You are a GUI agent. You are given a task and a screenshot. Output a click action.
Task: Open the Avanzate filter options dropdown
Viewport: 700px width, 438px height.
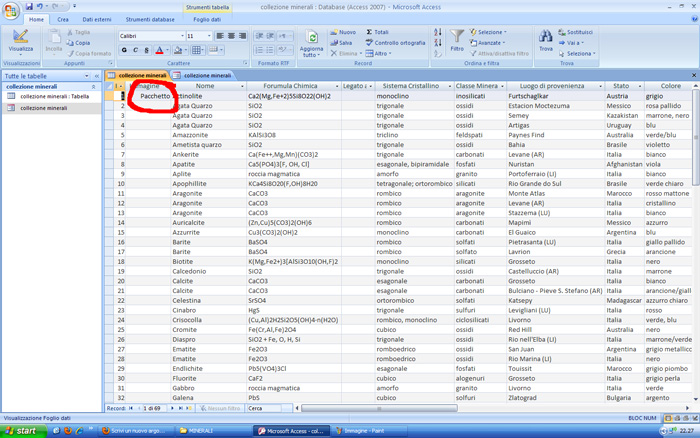tap(488, 43)
